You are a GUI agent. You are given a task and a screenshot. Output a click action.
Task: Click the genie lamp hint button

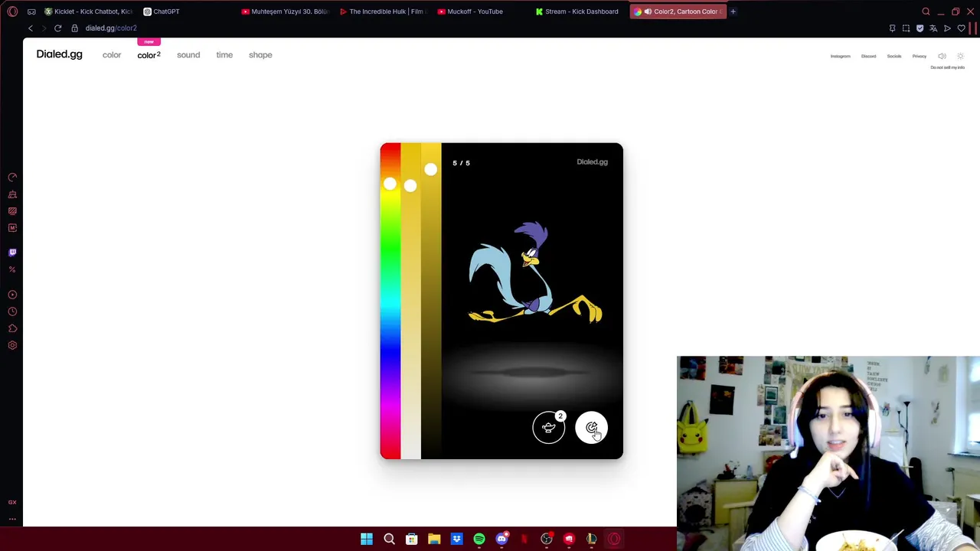coord(549,428)
